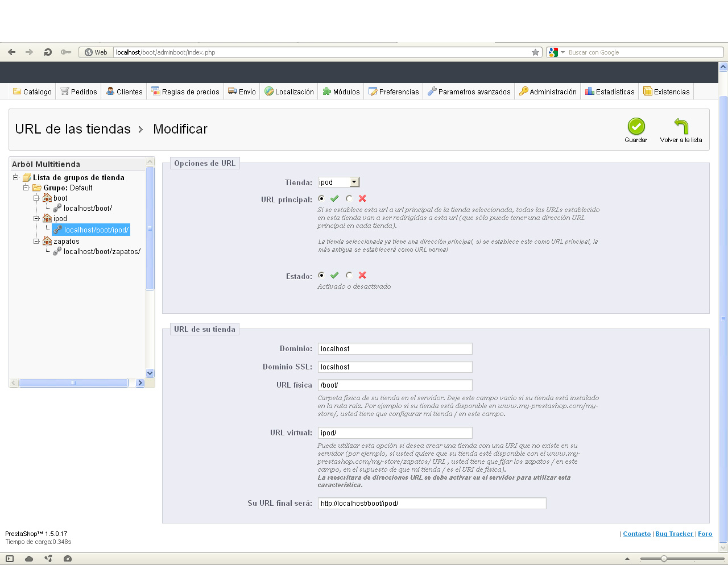Click the page zoom slider handle
Screen dimensions: 728x582
point(664,559)
